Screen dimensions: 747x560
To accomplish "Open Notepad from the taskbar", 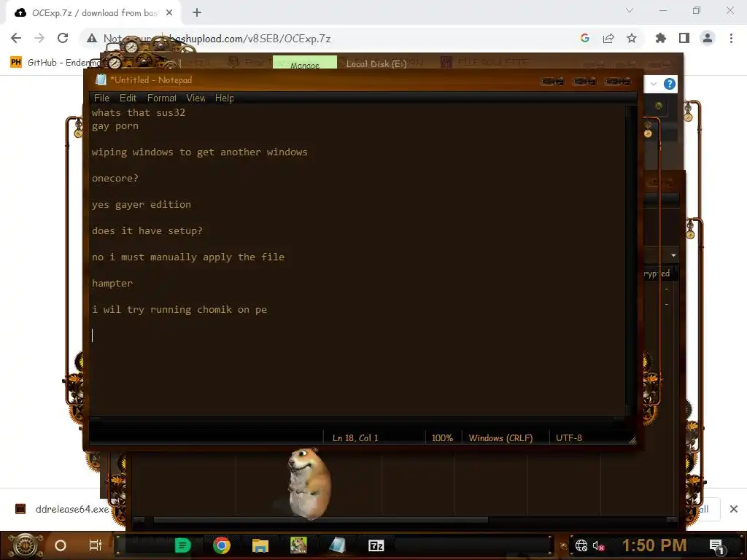I will (337, 545).
